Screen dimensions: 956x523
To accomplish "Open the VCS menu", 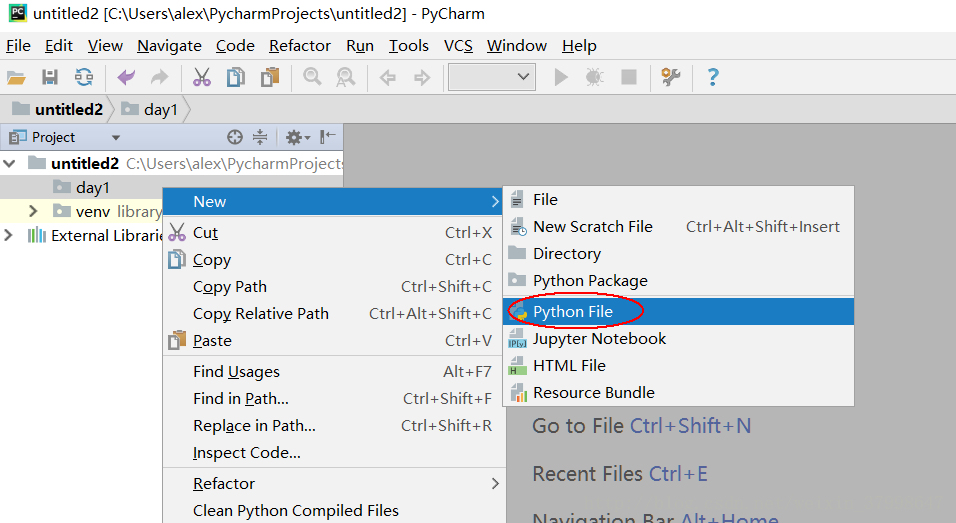I will 458,46.
